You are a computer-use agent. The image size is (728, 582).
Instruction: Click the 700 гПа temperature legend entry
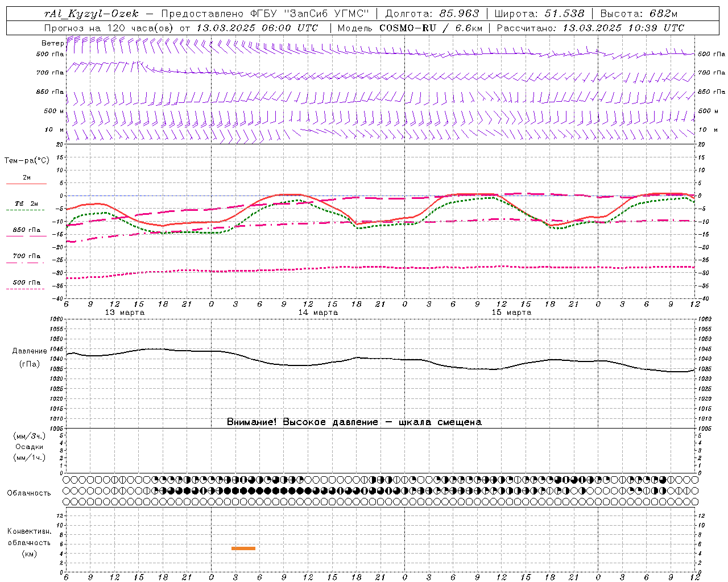(27, 256)
